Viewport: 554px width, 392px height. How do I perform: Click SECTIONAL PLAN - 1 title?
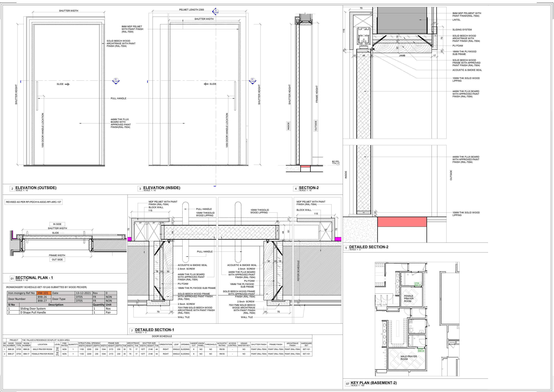point(34,278)
